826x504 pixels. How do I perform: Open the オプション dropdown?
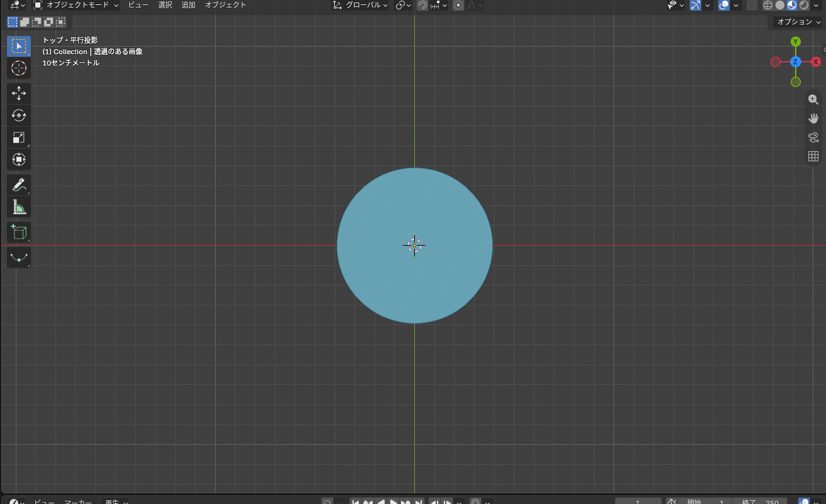(x=799, y=22)
